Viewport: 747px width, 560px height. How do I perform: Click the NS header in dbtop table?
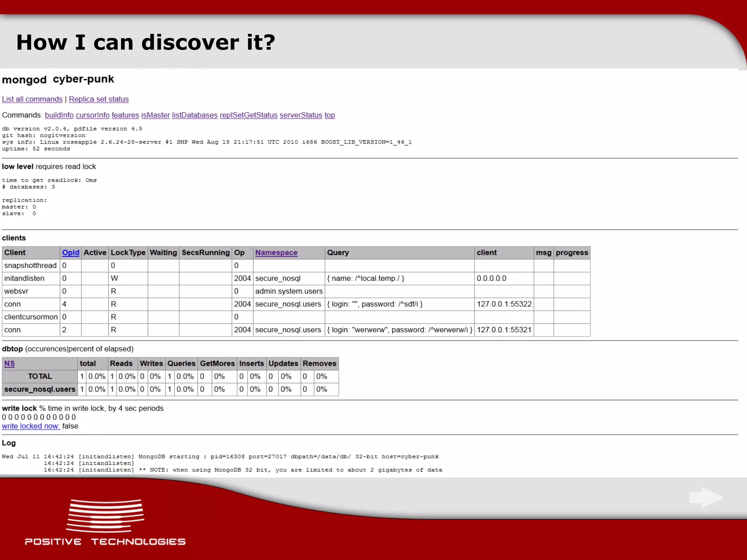(x=9, y=363)
